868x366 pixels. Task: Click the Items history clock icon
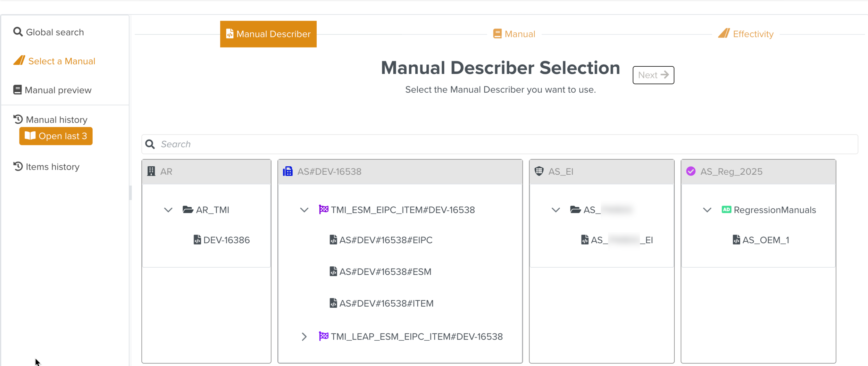click(x=18, y=167)
